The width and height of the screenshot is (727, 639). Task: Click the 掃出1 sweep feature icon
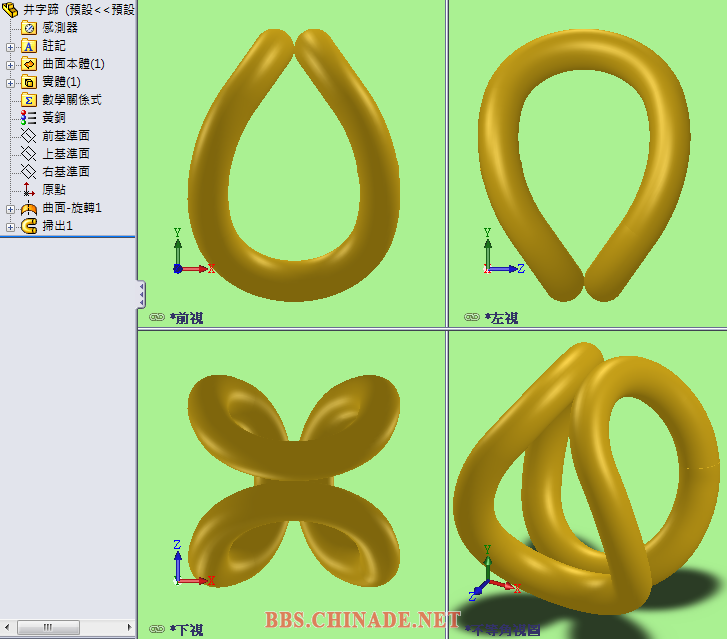coord(29,226)
